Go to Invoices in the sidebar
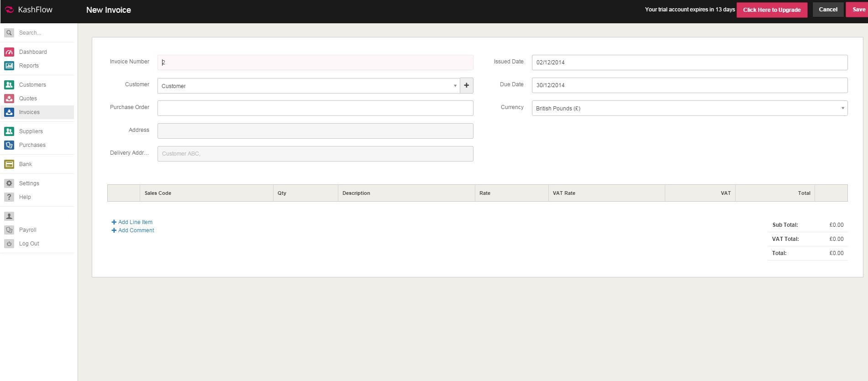Viewport: 868px width, 381px height. click(x=29, y=112)
